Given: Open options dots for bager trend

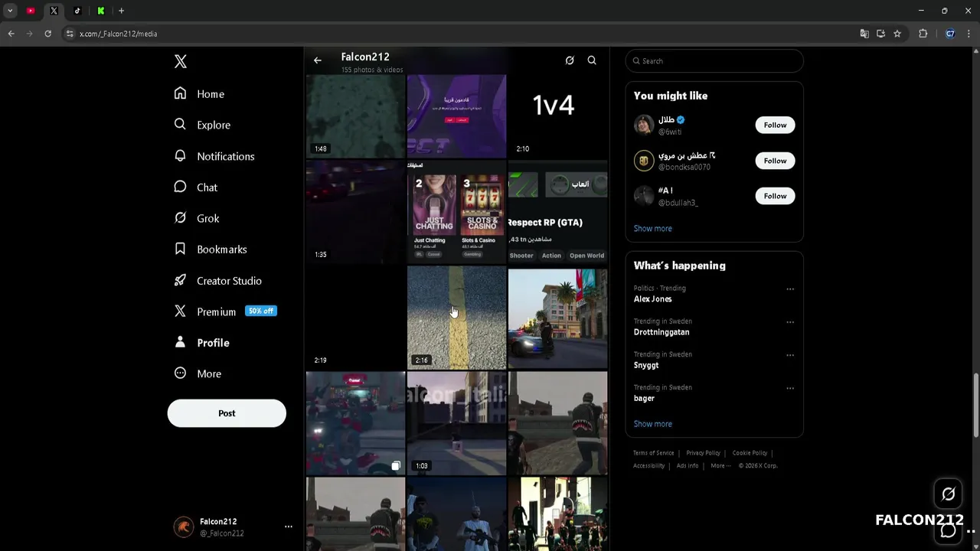Looking at the screenshot, I should [x=790, y=388].
